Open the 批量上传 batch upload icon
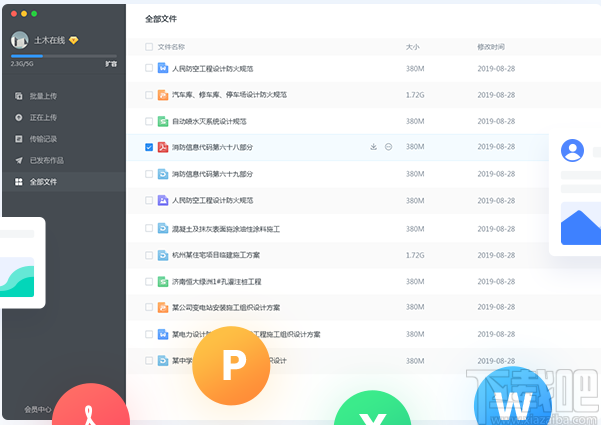Screen dimensions: 601x425 (18, 96)
